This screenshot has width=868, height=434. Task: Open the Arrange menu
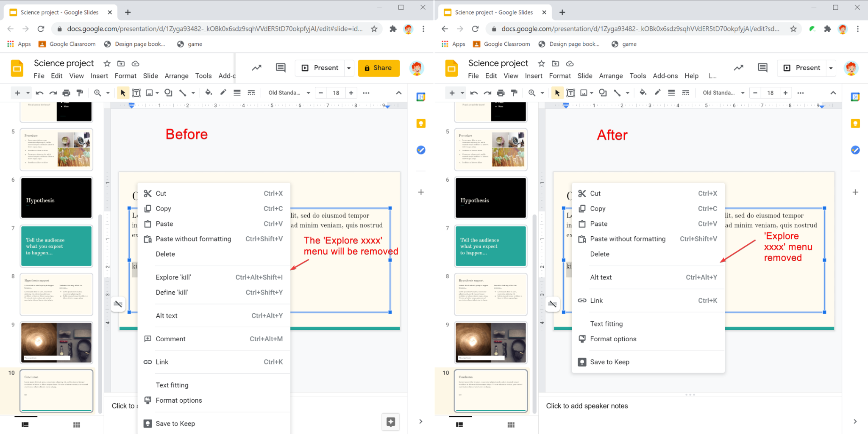[177, 76]
